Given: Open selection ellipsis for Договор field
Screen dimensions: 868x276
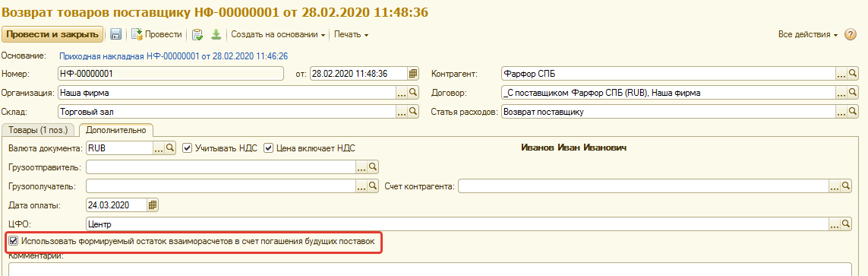Looking at the screenshot, I should point(841,93).
